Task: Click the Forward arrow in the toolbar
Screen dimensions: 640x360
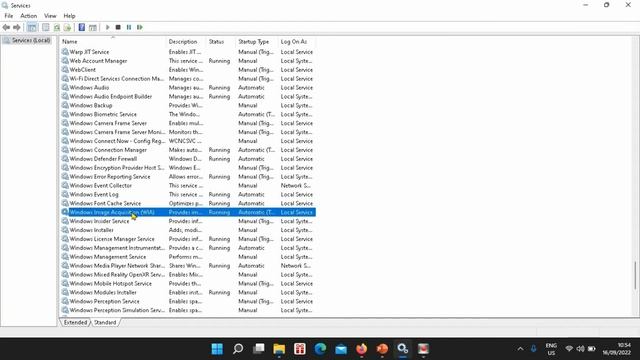Action: click(17, 27)
